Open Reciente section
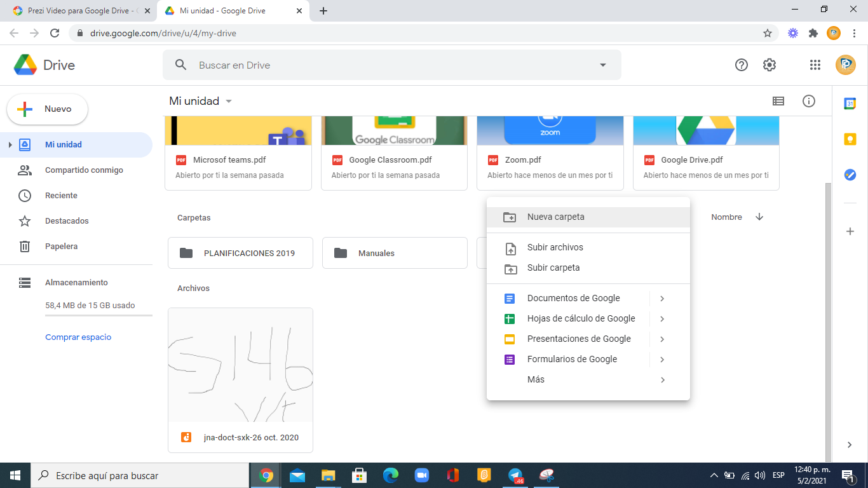 (76, 196)
